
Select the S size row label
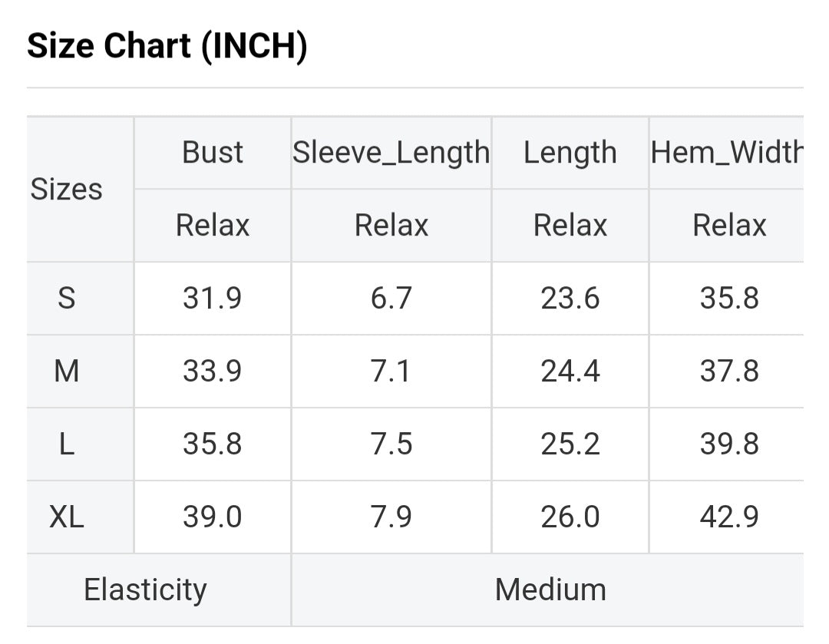pyautogui.click(x=67, y=298)
